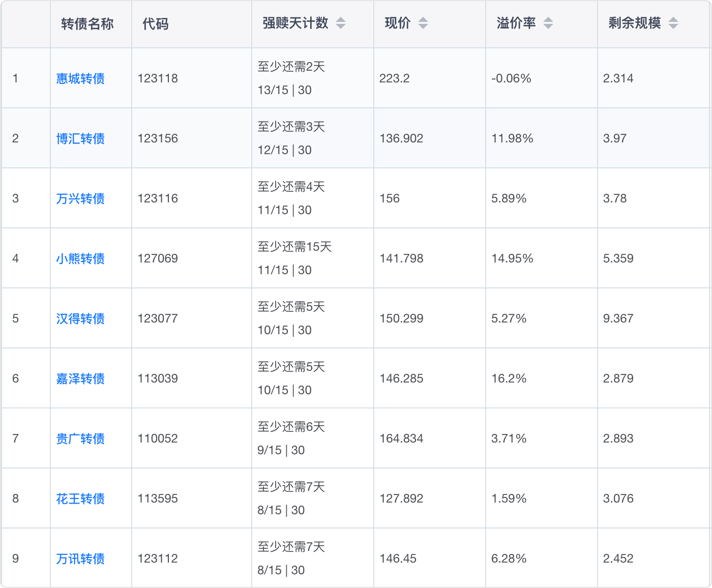Click the 汉得转债 link
This screenshot has width=712, height=588.
click(x=80, y=318)
